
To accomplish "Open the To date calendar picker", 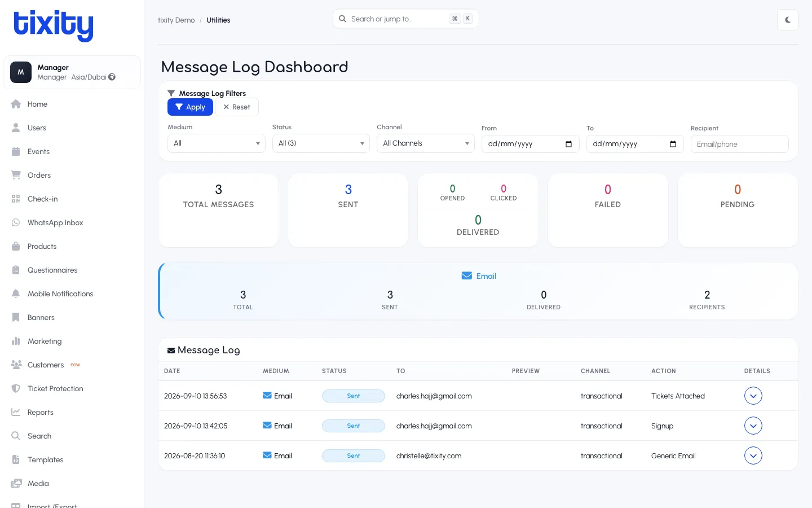I will (x=673, y=144).
